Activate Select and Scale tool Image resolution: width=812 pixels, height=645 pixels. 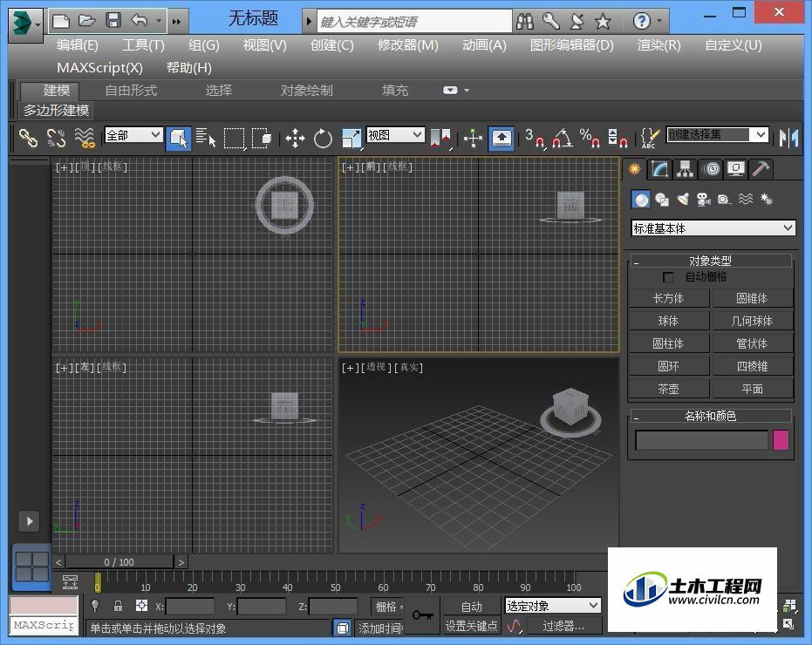(351, 139)
